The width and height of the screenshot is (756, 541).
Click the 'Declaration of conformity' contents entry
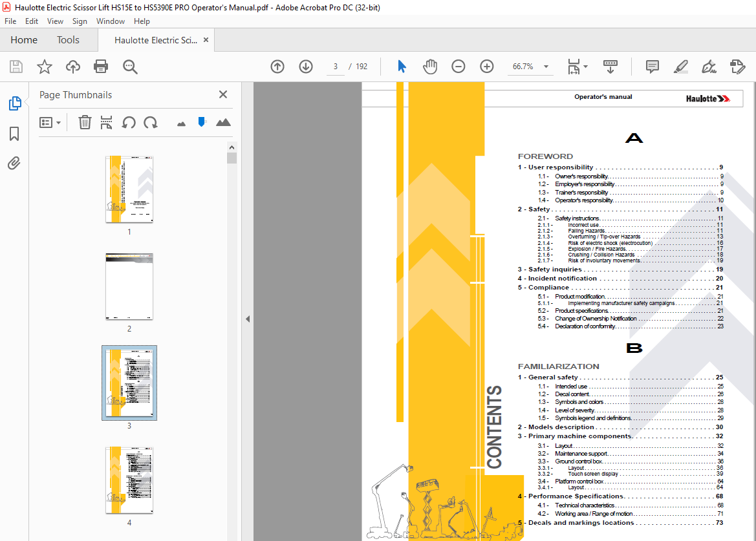click(x=631, y=326)
